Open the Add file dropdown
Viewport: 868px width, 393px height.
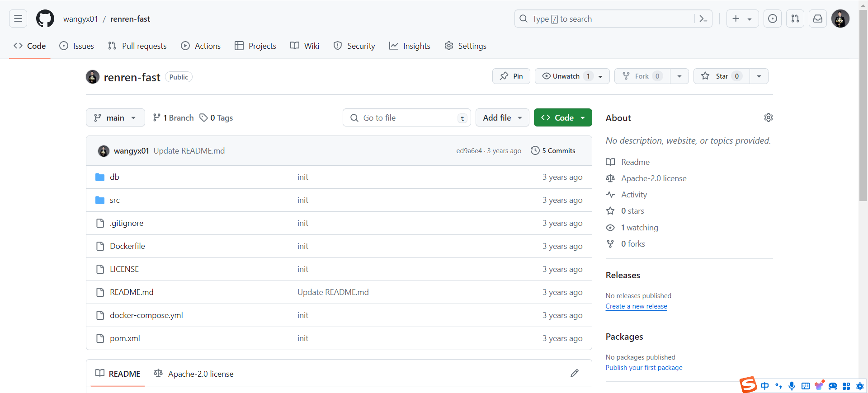[502, 117]
